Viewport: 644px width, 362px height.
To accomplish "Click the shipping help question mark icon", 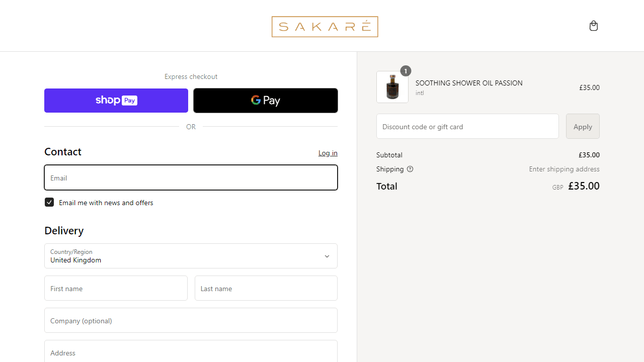I will click(410, 169).
